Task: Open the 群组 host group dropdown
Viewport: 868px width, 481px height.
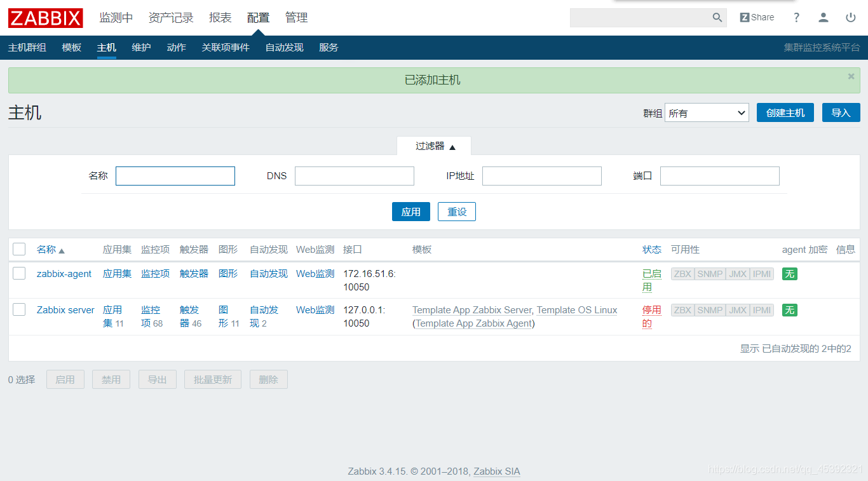Action: click(x=707, y=112)
